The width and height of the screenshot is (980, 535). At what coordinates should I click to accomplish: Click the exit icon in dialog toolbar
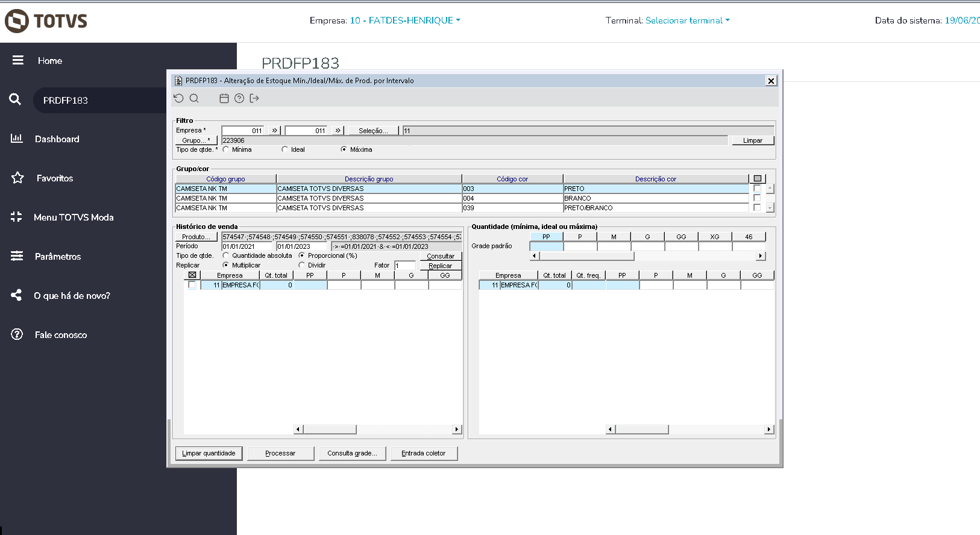[x=254, y=98]
